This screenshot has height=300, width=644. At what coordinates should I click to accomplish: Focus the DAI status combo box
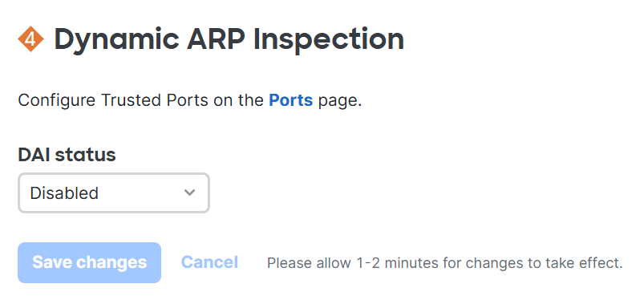pos(114,193)
